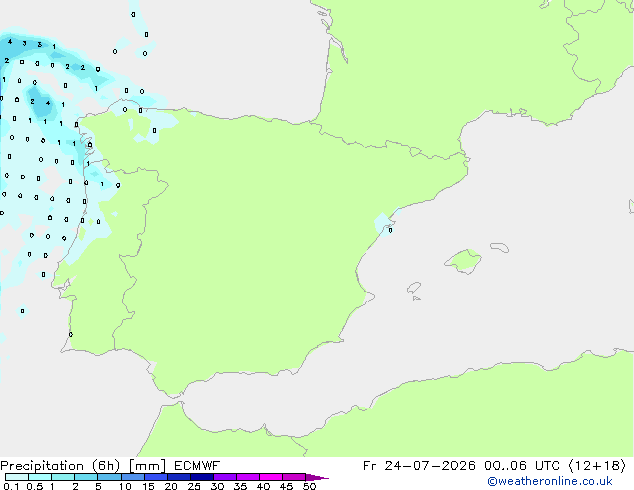This screenshot has width=634, height=490.
Task: Click the '0' value near the Ebro delta coast
Action: pyautogui.click(x=390, y=230)
